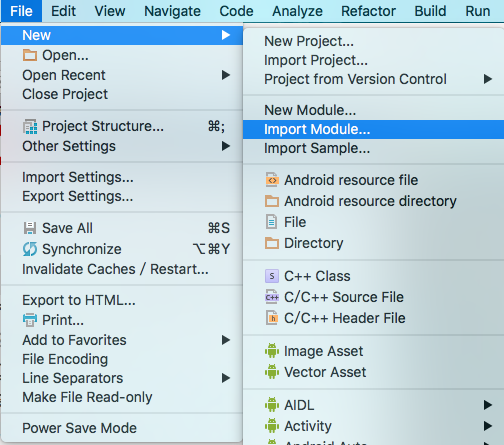Screen dimensions: 504x445
Task: Click the C/C++ Header File icon
Action: coord(272,318)
